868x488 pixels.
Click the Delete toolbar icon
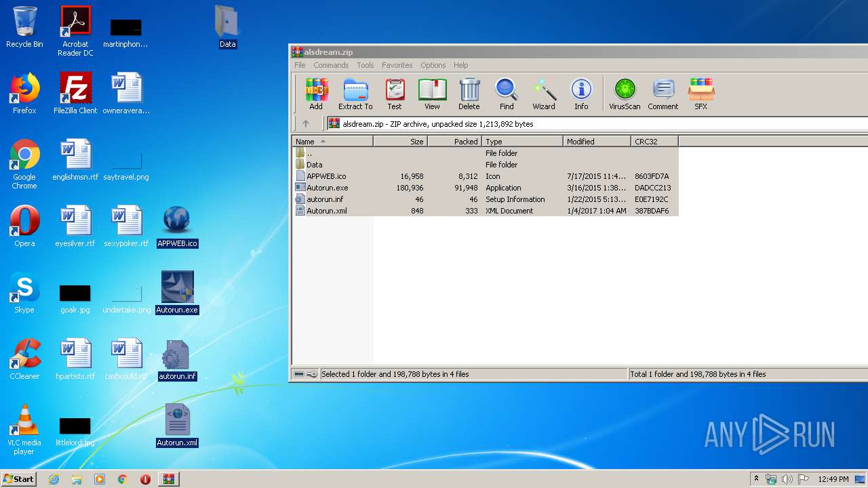[469, 94]
